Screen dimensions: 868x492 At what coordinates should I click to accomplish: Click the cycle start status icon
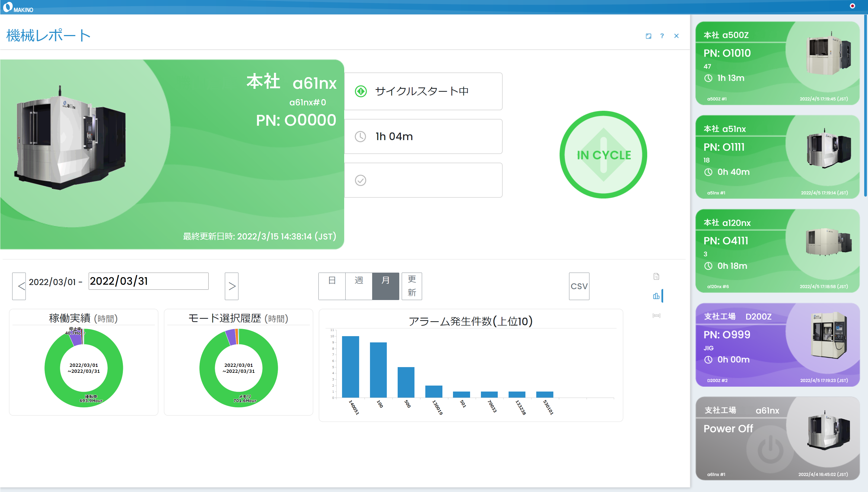coord(361,91)
